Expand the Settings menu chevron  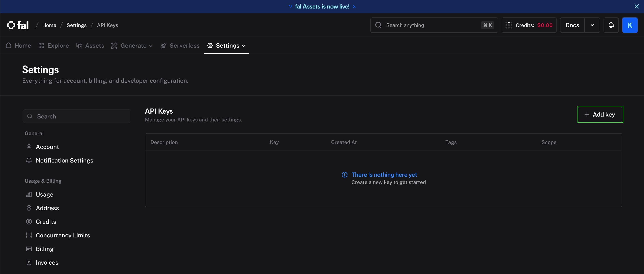[x=244, y=46]
